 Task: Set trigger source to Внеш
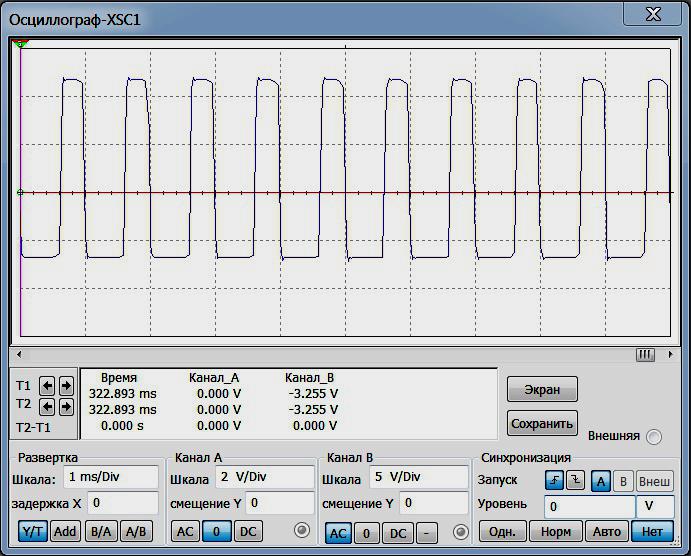tap(654, 482)
